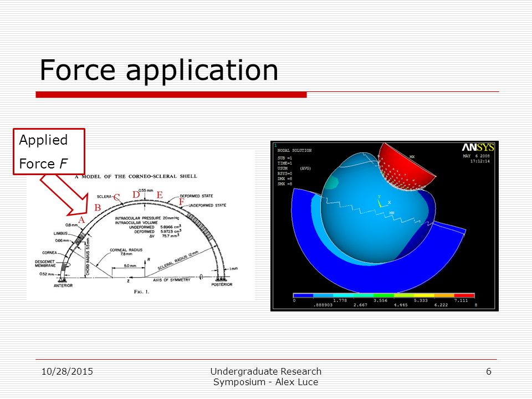Click the 'ANTERIOR' label under the diagram

click(63, 286)
